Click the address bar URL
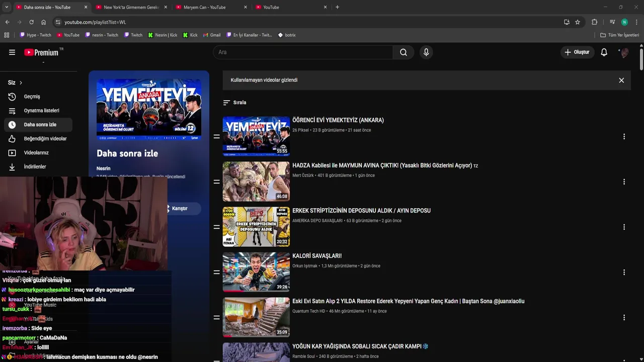 point(95,22)
